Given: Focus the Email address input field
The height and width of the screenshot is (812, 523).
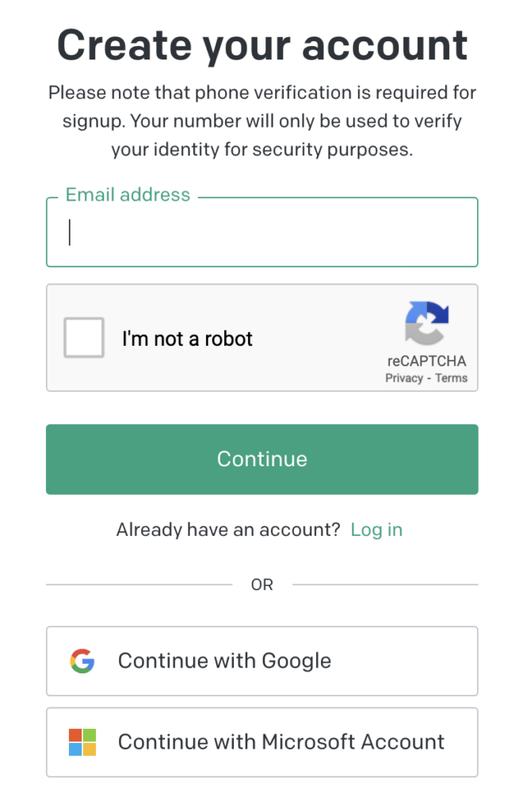Looking at the screenshot, I should pyautogui.click(x=261, y=232).
